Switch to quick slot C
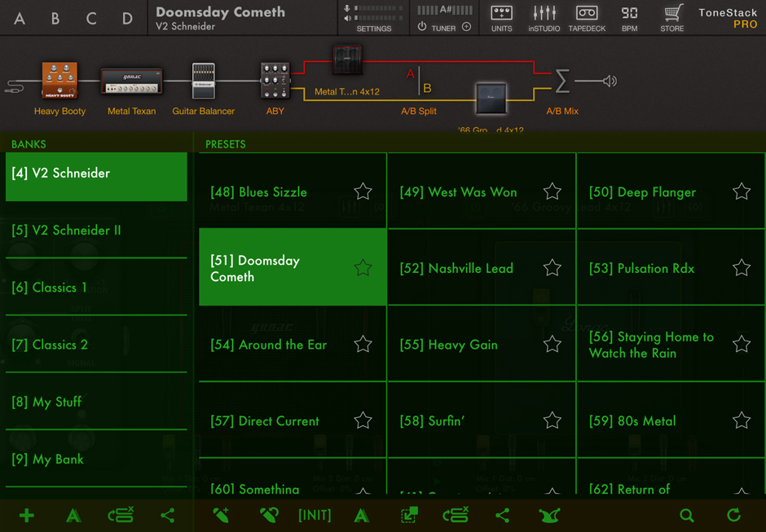This screenshot has width=766, height=532. [x=91, y=19]
